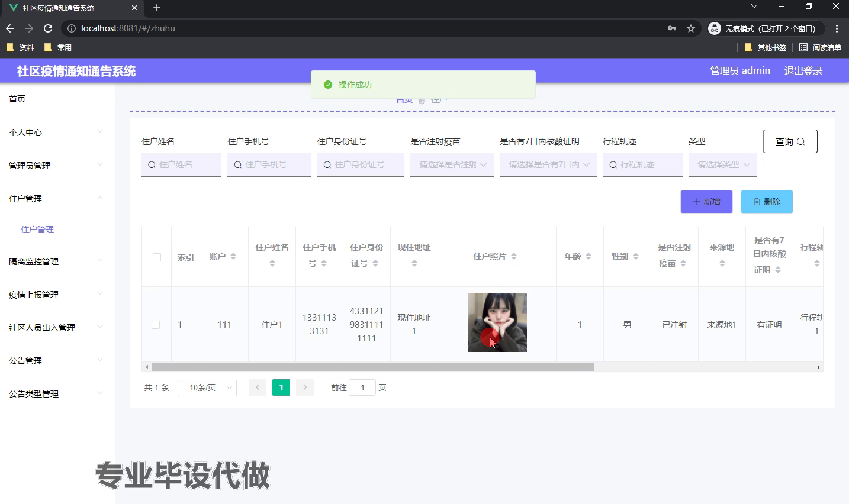Go to next page arrow
The image size is (849, 504).
pyautogui.click(x=305, y=387)
